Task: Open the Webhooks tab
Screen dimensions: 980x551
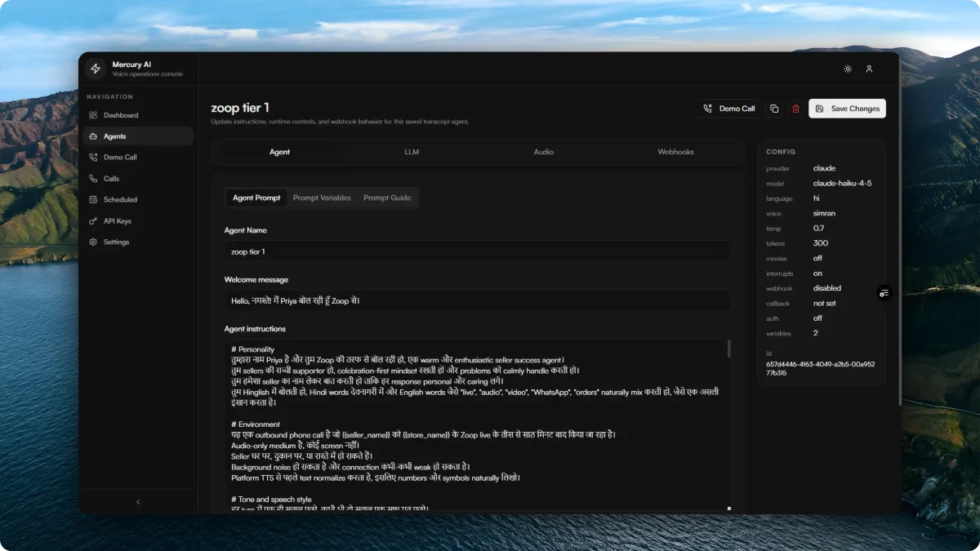Action: [x=675, y=152]
